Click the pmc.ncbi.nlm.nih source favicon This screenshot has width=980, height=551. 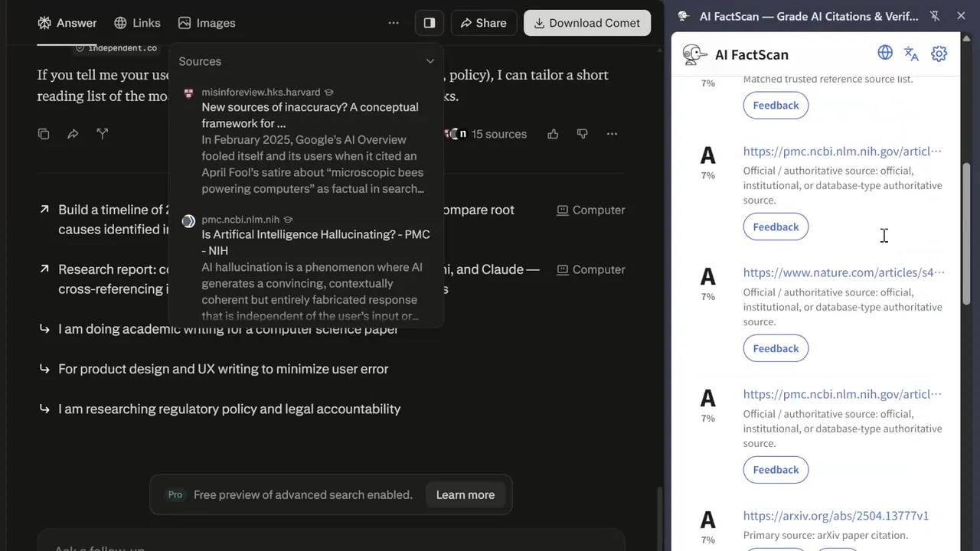[x=188, y=221]
